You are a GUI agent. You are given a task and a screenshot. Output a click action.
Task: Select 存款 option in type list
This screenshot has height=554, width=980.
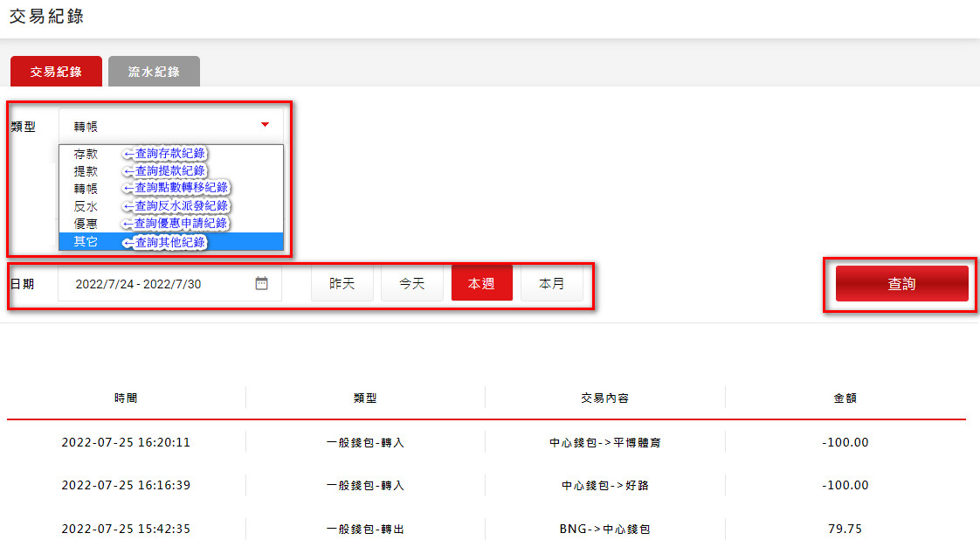click(171, 153)
